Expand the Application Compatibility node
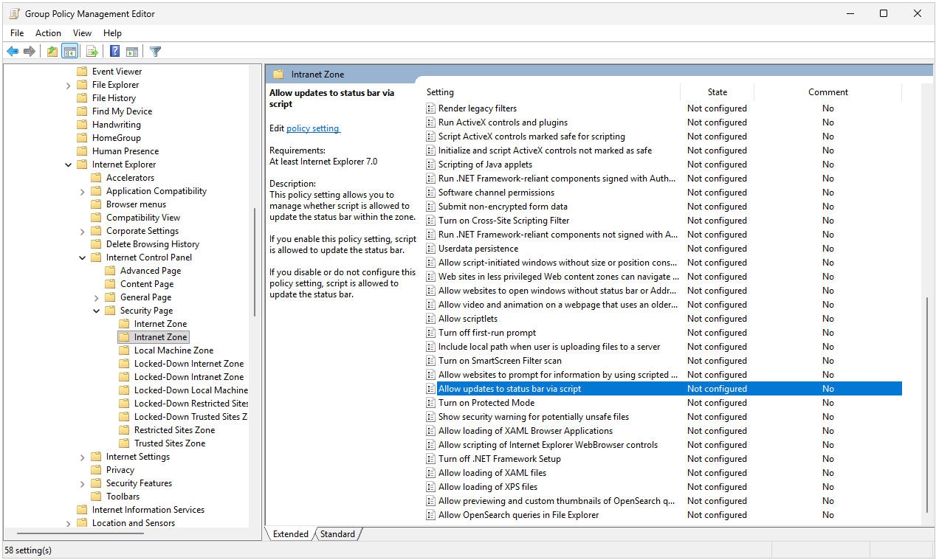This screenshot has height=560, width=936. [x=83, y=191]
